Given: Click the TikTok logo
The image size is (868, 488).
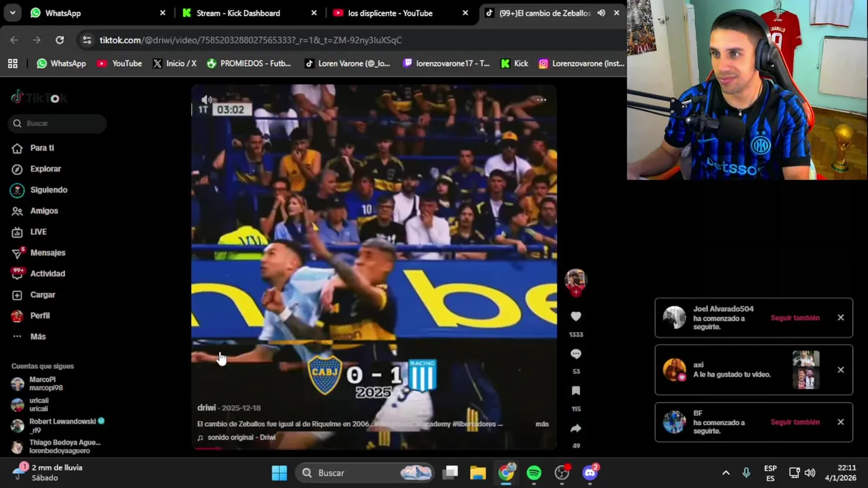Looking at the screenshot, I should (x=39, y=98).
